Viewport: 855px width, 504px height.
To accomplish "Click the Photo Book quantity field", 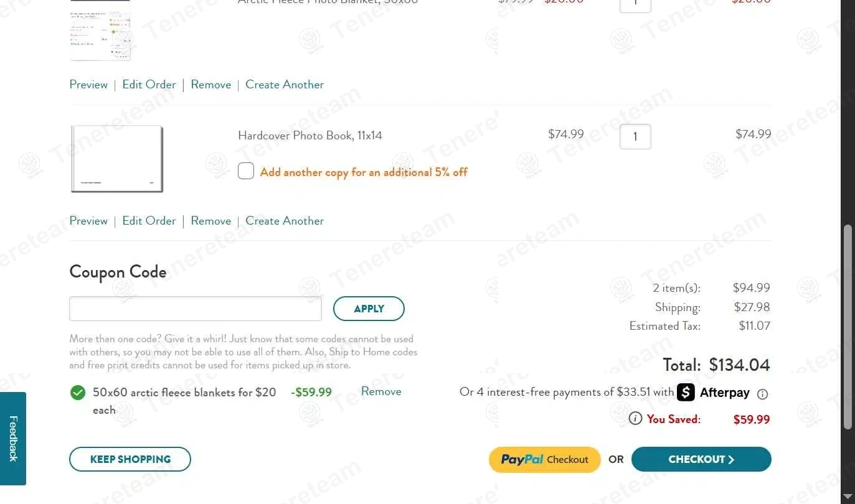I will tap(635, 136).
